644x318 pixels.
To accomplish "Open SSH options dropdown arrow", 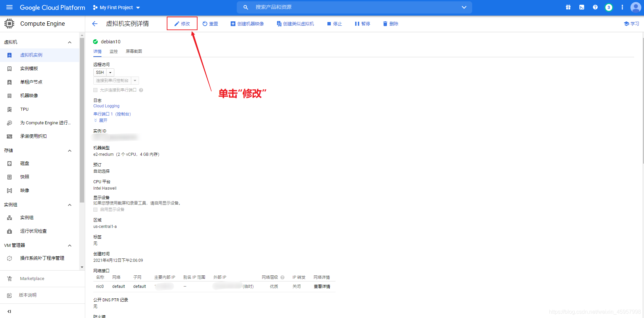I will point(110,72).
